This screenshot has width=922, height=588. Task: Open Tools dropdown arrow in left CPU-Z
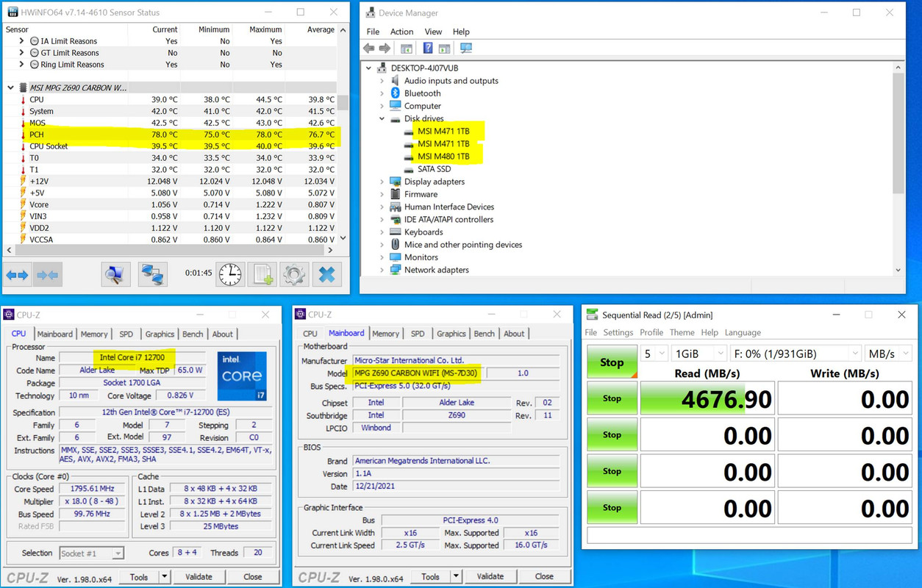(165, 577)
